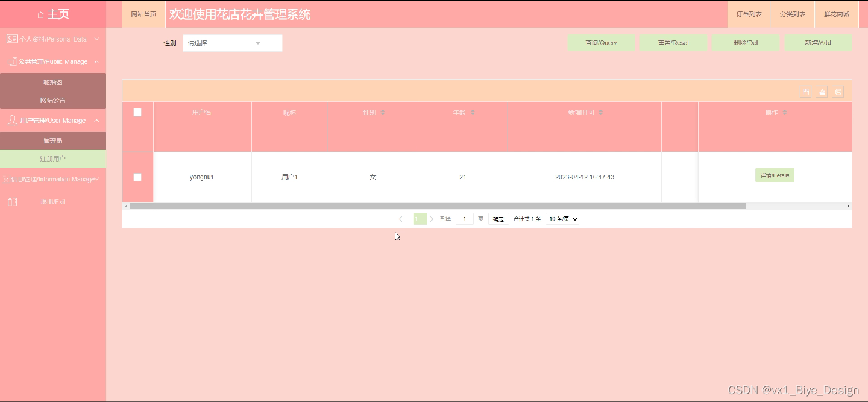The height and width of the screenshot is (402, 868).
Task: Click the 查询/Query button
Action: click(601, 43)
